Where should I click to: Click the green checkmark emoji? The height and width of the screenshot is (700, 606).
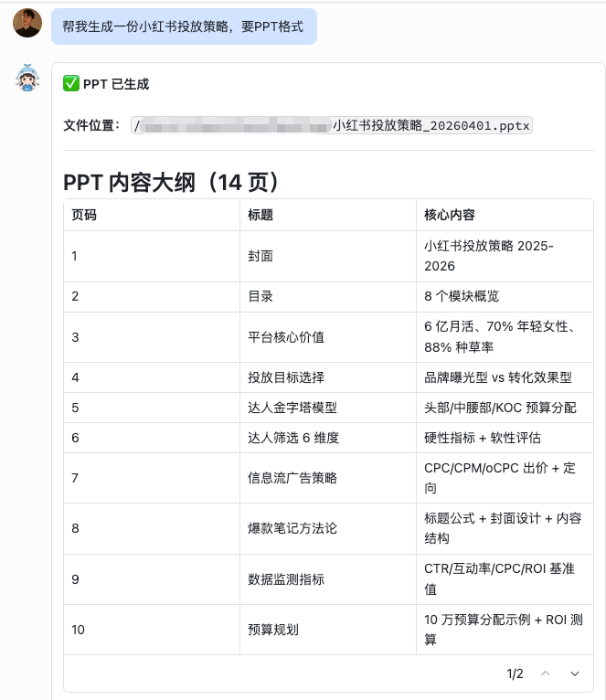(70, 84)
